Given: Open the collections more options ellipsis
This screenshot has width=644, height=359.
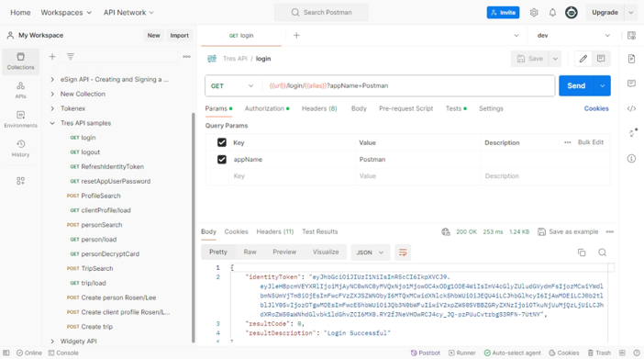Looking at the screenshot, I should coord(186,56).
